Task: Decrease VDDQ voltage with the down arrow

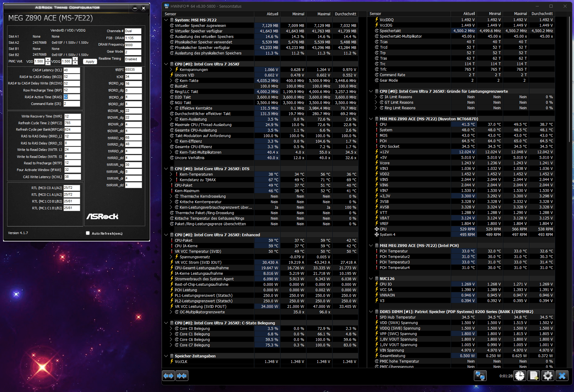Action: point(75,63)
